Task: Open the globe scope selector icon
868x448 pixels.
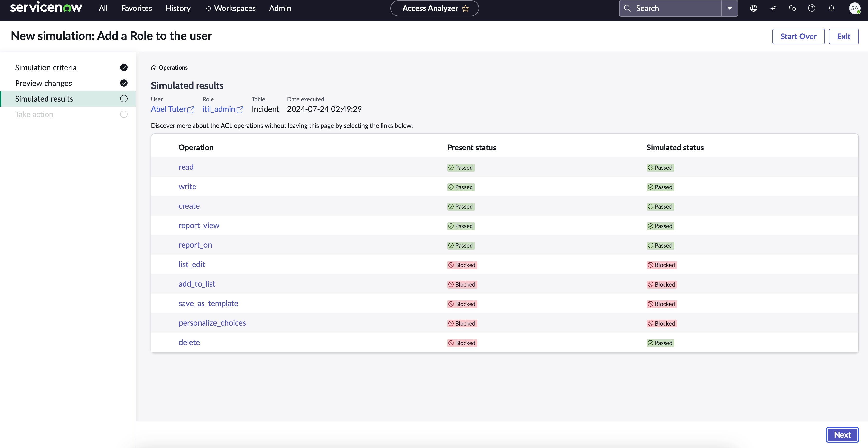Action: (753, 9)
